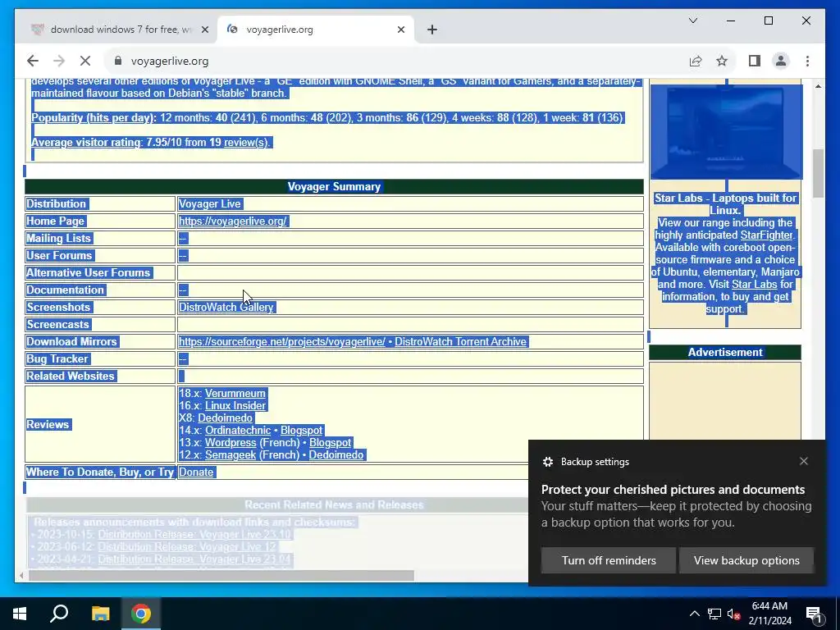This screenshot has width=840, height=630.
Task: Bookmark this tab with the star icon
Action: (x=722, y=61)
